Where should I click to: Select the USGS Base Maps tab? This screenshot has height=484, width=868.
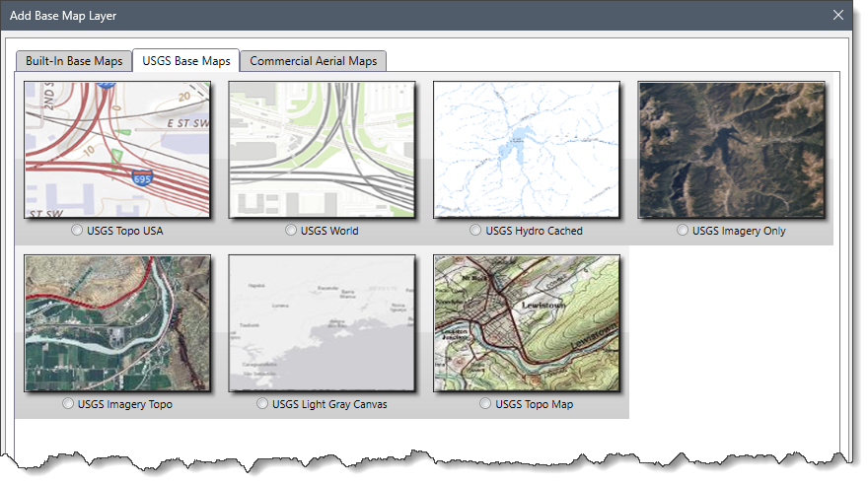186,60
